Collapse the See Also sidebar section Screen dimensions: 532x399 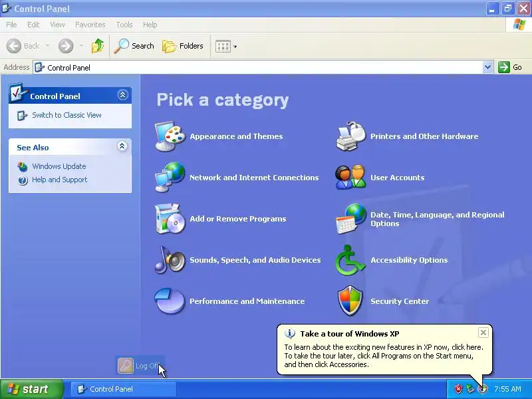tap(122, 146)
